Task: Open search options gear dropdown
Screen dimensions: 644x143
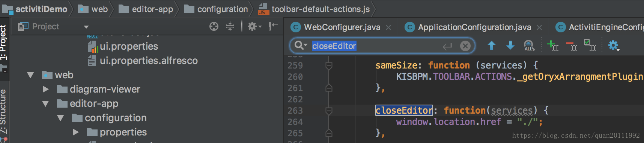Action: (614, 46)
